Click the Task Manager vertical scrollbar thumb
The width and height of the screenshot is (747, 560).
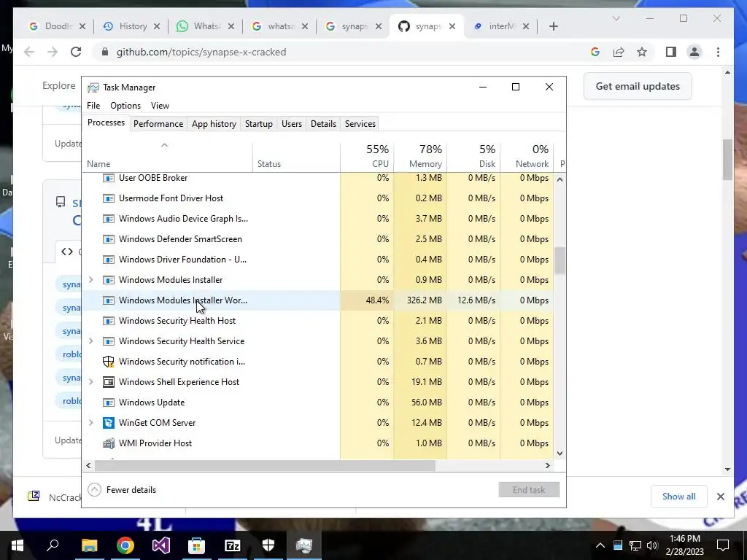tap(560, 260)
